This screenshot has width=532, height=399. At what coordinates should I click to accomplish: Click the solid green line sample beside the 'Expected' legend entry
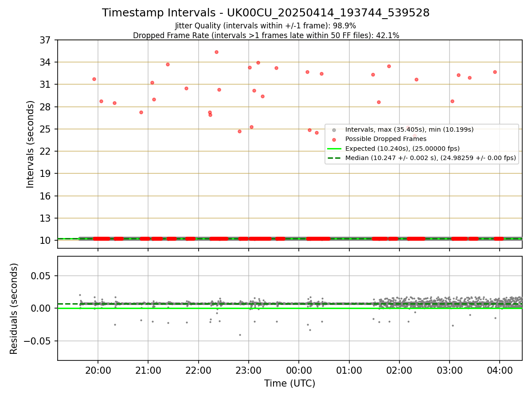[334, 149]
